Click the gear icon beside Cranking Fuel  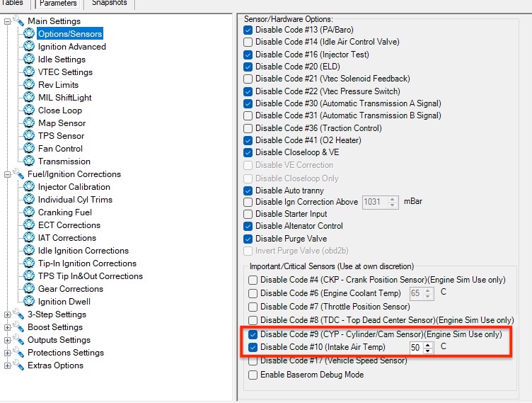(29, 212)
